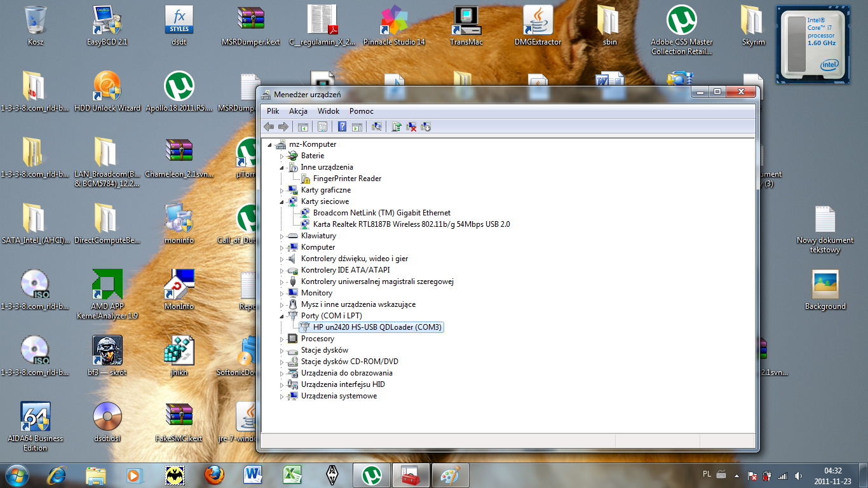Viewport: 868px width, 488px height.
Task: Show hidden tray icons arrow
Action: (737, 475)
